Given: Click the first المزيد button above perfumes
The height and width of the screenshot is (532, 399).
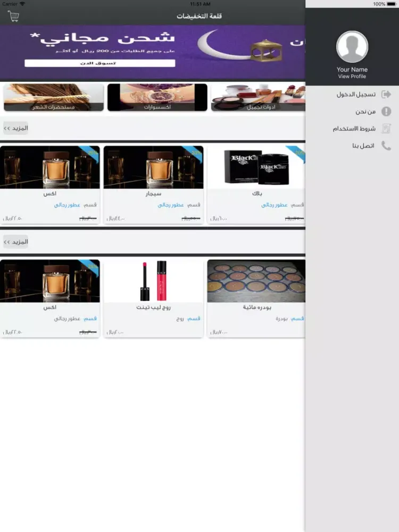Looking at the screenshot, I should click(x=15, y=128).
